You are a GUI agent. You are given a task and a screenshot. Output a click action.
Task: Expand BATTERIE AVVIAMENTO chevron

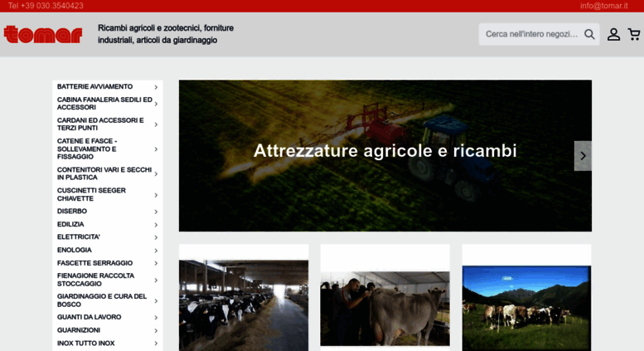[x=156, y=87]
